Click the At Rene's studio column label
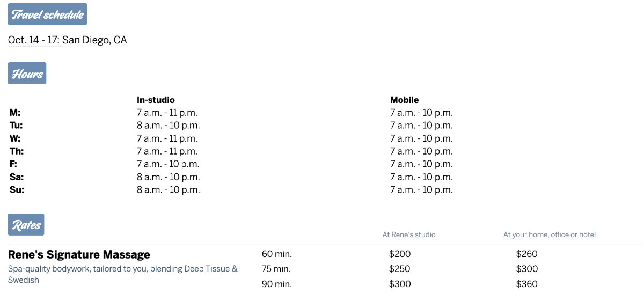 [x=409, y=234]
